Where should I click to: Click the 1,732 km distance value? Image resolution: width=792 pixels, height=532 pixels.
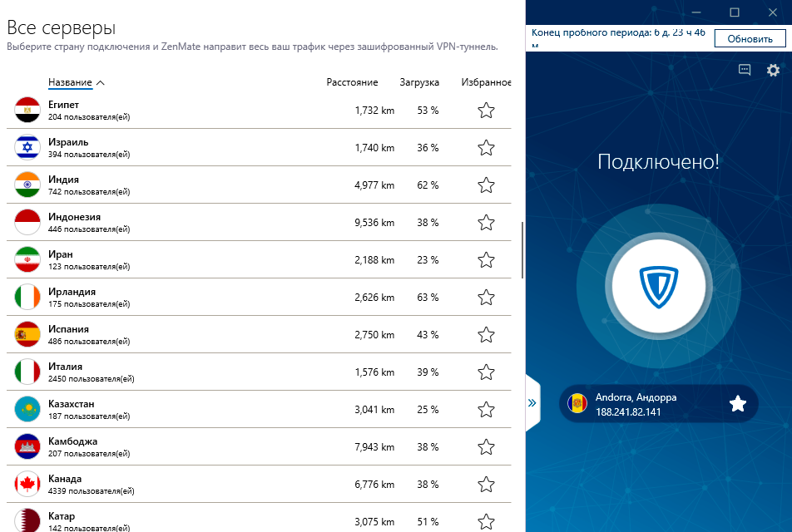tap(374, 110)
